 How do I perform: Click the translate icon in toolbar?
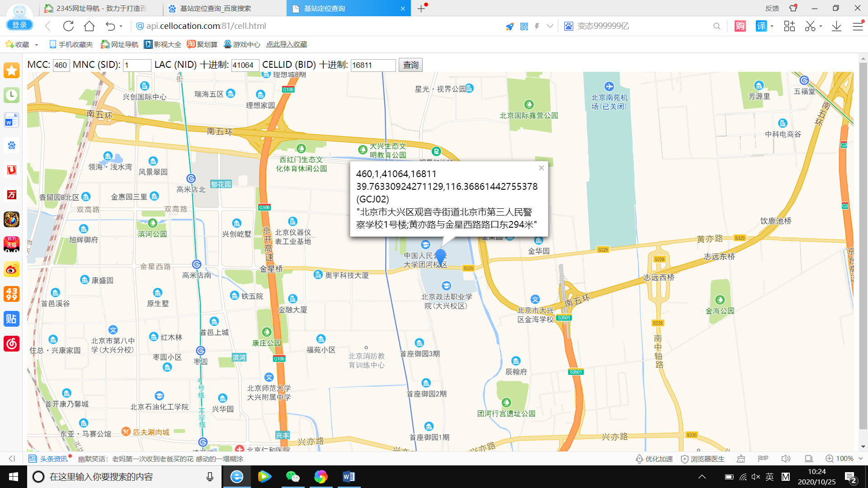coord(761,26)
